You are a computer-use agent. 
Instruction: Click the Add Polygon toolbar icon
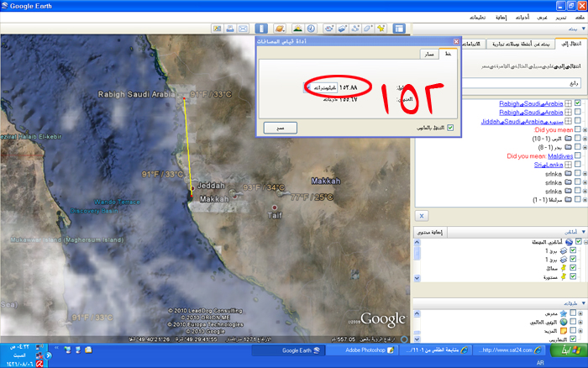click(368, 29)
